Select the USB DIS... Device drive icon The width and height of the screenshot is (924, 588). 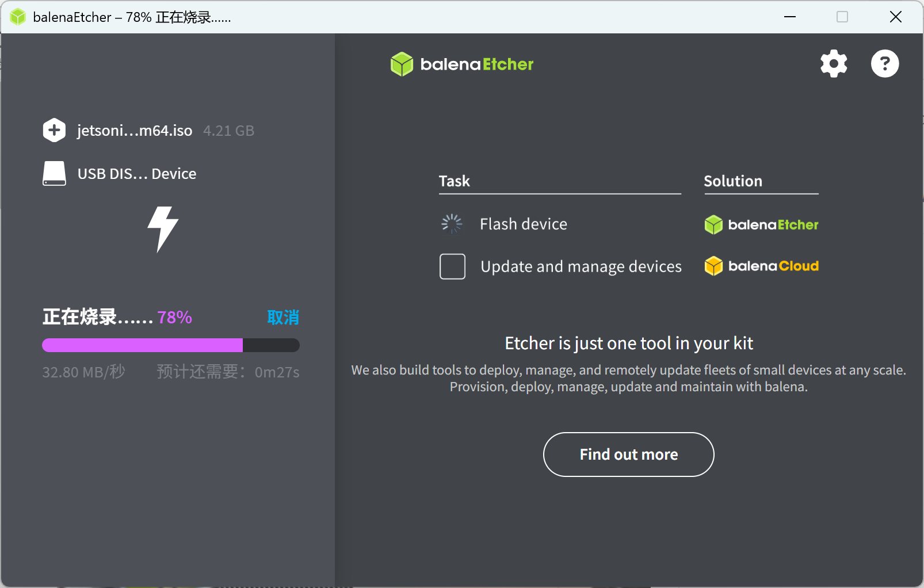coord(54,173)
